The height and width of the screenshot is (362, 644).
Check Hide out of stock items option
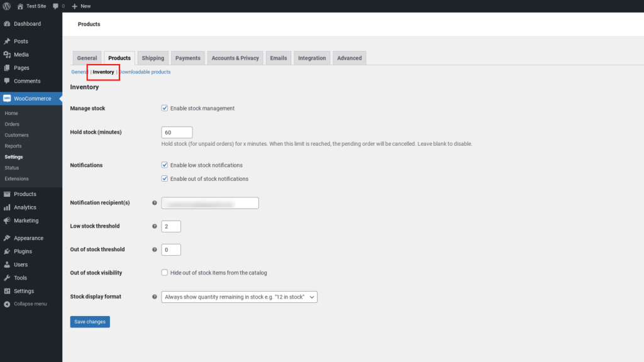pos(165,273)
